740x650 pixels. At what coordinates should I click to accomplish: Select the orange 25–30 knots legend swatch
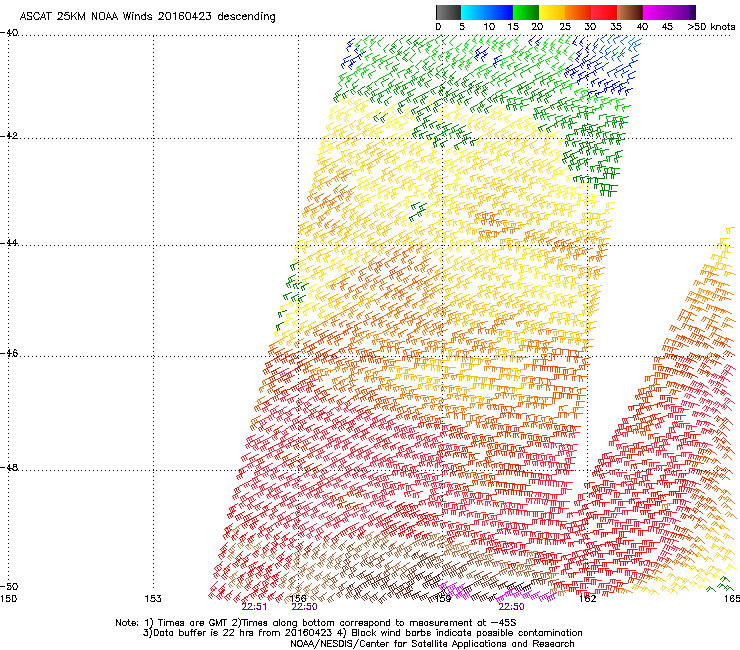click(x=578, y=12)
